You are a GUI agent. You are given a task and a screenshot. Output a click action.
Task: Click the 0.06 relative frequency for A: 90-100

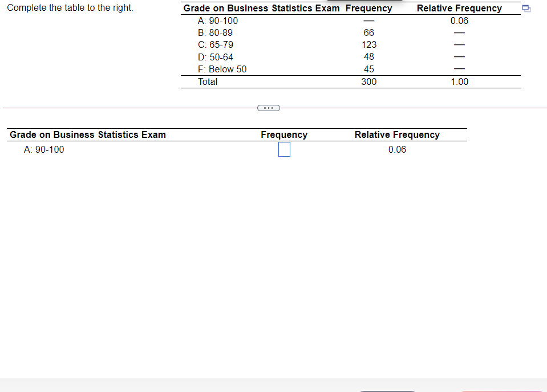pos(459,21)
